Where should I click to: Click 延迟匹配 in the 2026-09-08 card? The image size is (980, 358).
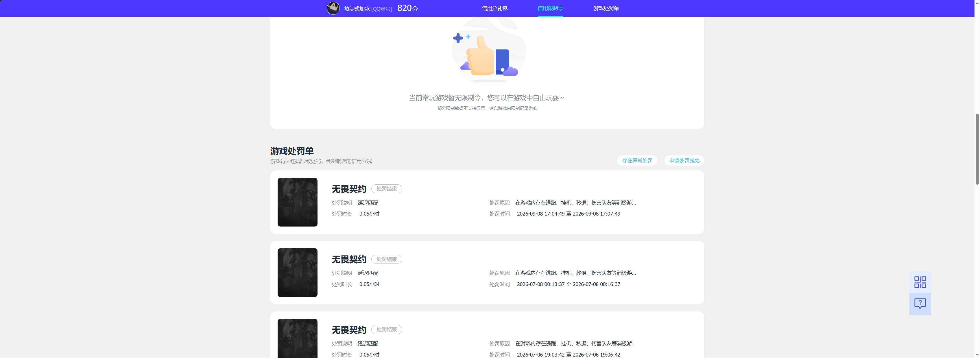pyautogui.click(x=368, y=203)
